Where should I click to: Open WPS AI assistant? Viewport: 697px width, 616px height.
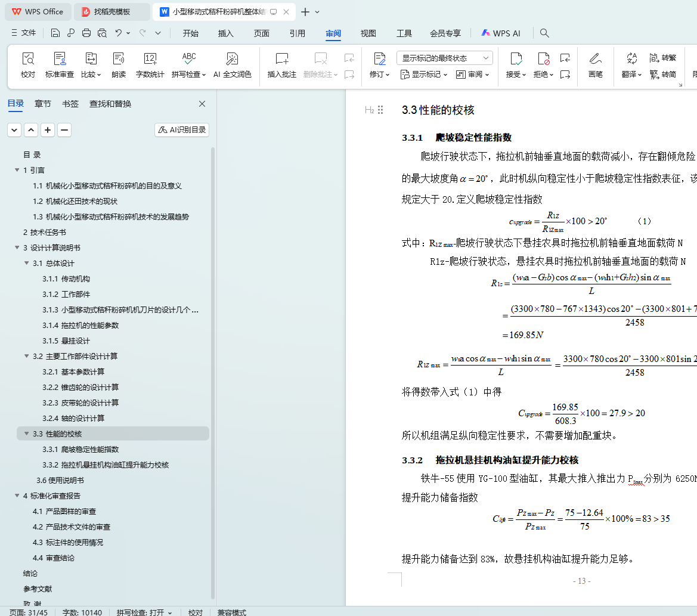500,33
